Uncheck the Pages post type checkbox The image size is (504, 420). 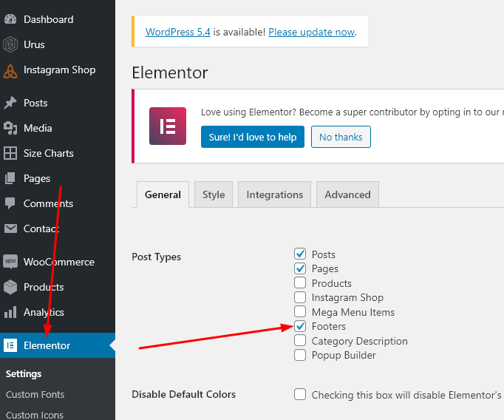click(x=300, y=268)
